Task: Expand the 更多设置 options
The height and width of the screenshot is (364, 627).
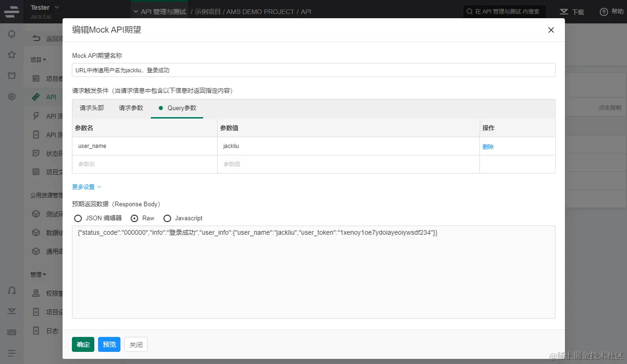Action: pos(86,187)
